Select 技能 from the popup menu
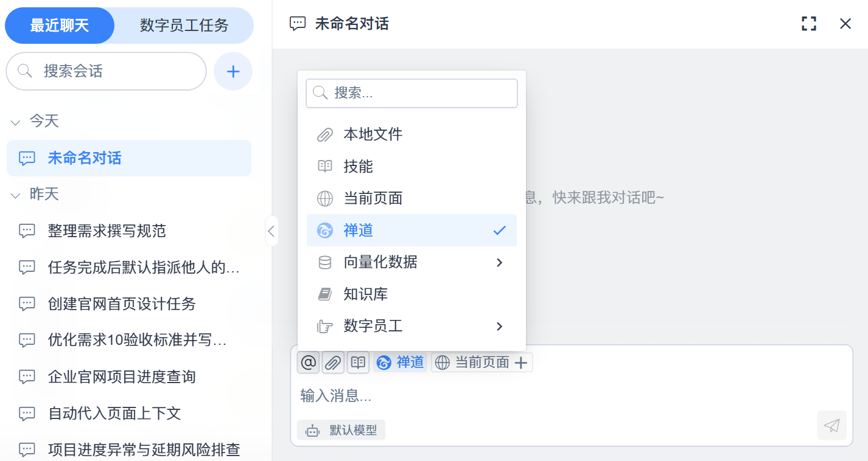 click(411, 167)
